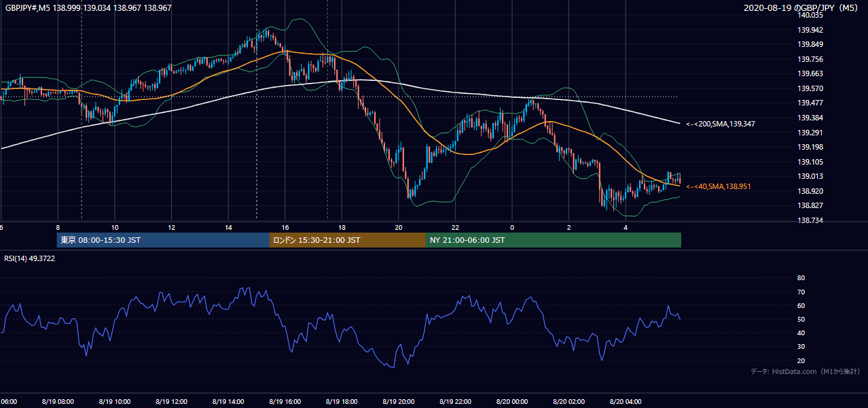Click price axis value 139.570
Viewport: 868px width, 408px height.
pyautogui.click(x=810, y=88)
